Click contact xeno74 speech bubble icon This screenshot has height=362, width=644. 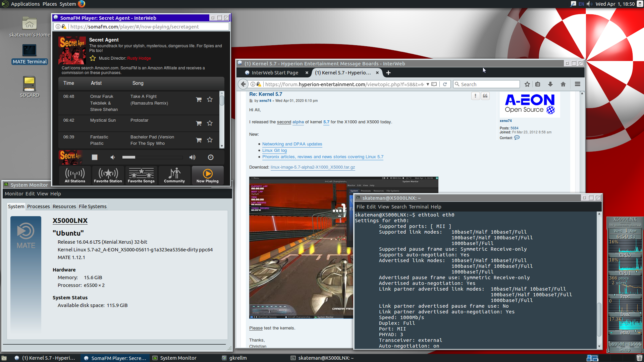pyautogui.click(x=517, y=137)
